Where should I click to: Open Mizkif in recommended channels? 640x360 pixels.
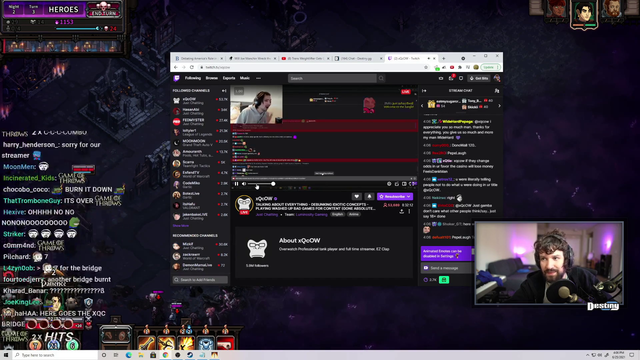(x=200, y=246)
